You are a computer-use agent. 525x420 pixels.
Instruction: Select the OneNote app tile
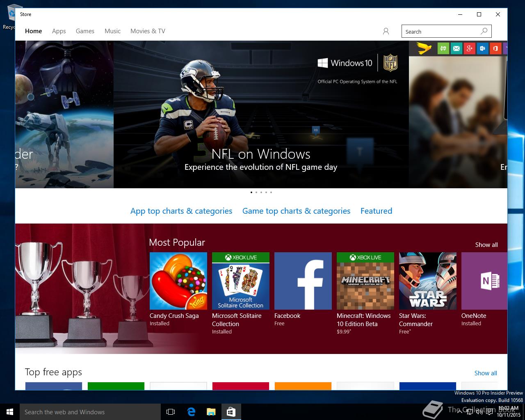pyautogui.click(x=484, y=281)
